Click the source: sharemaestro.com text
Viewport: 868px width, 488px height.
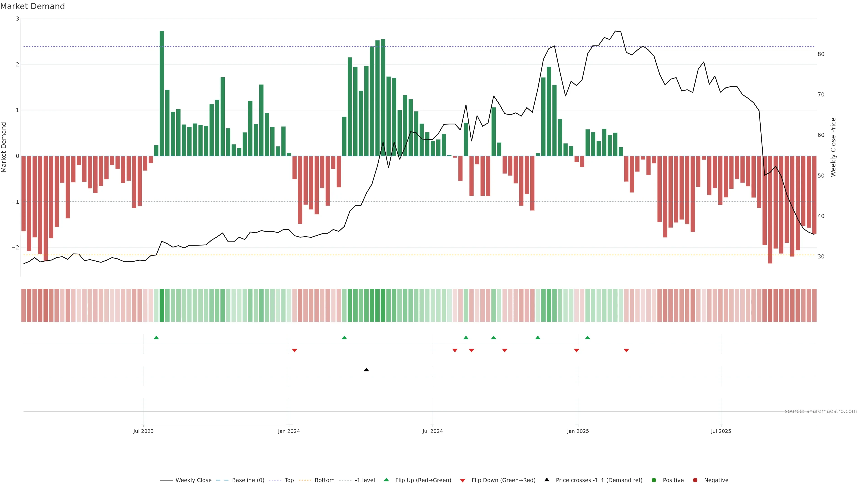point(821,411)
